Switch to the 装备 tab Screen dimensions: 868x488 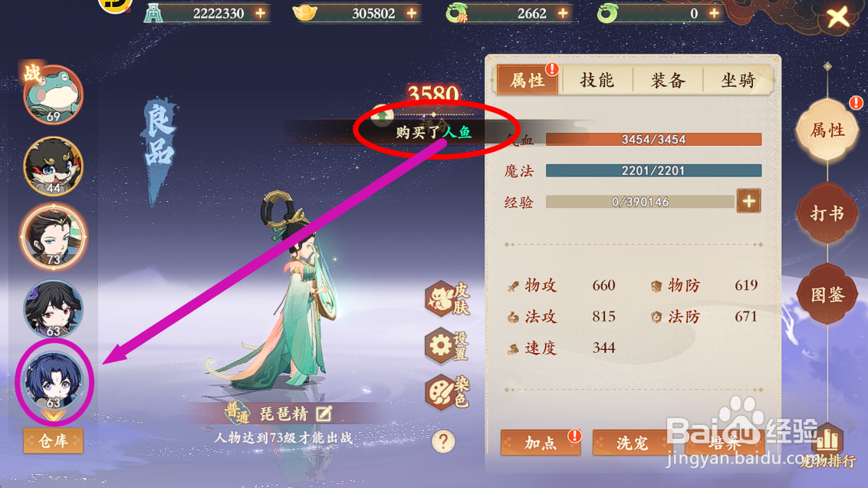pos(668,81)
